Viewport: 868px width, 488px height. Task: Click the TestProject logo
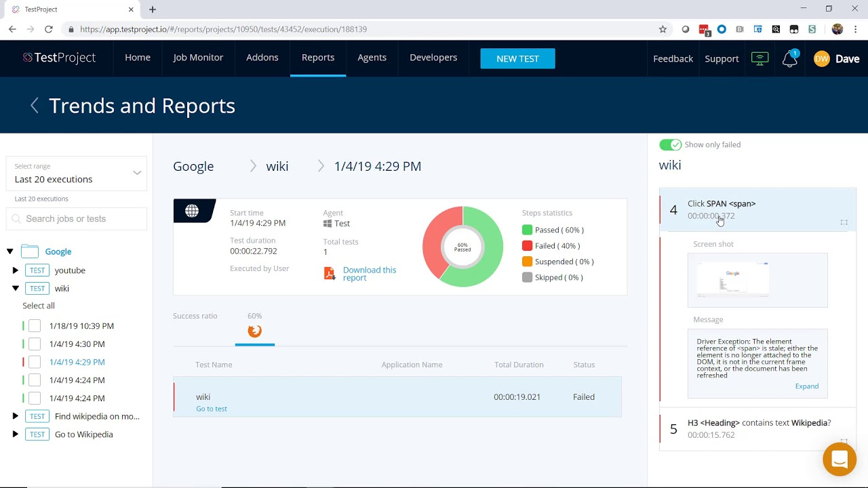coord(60,58)
